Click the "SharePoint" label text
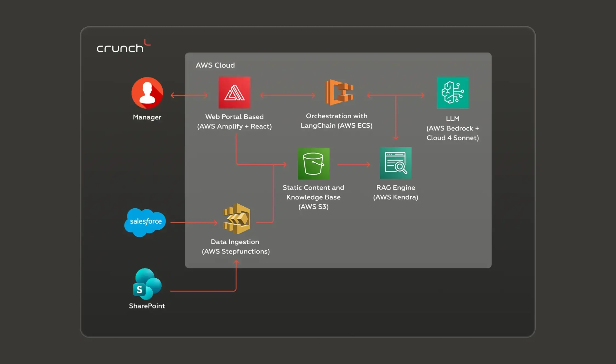Screen dimensions: 616x364 [147, 306]
